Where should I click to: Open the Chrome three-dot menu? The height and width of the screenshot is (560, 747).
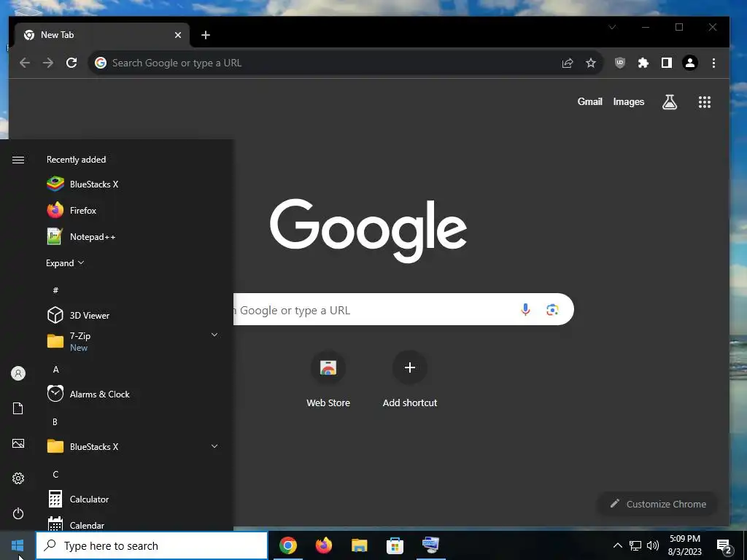tap(713, 63)
